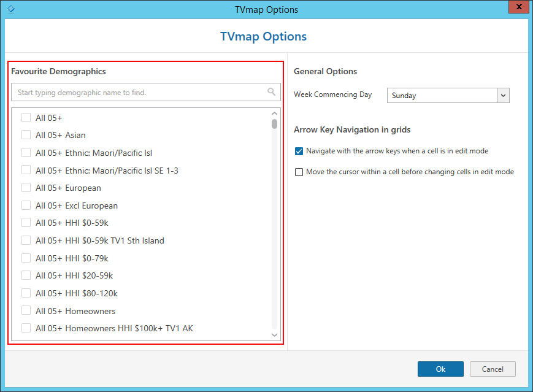This screenshot has width=533, height=392.
Task: Close the TVmap Options dialog
Action: (519, 7)
